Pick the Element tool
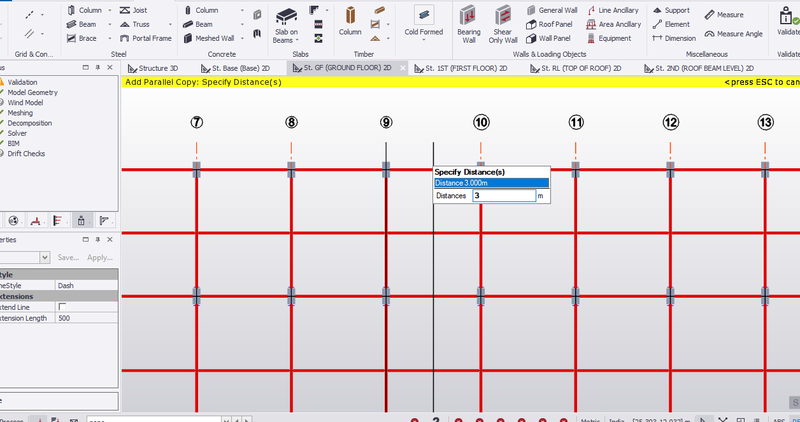Viewport: 800px width, 422px height. click(671, 24)
